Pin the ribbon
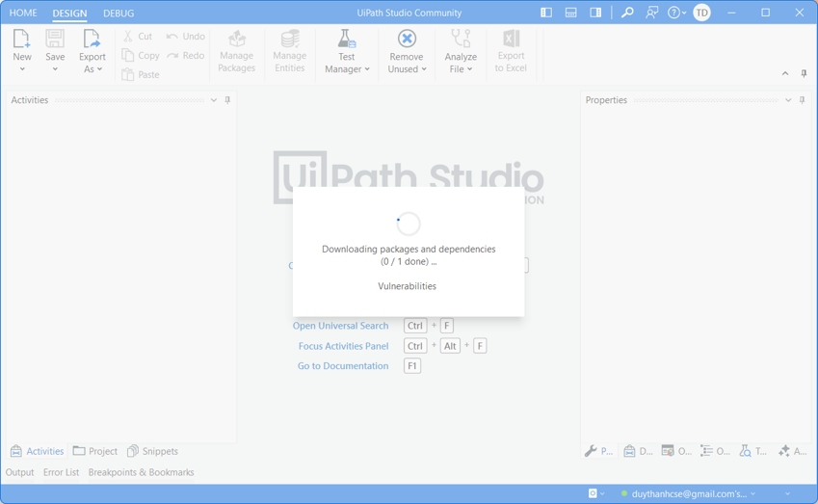The image size is (818, 504). coord(804,73)
